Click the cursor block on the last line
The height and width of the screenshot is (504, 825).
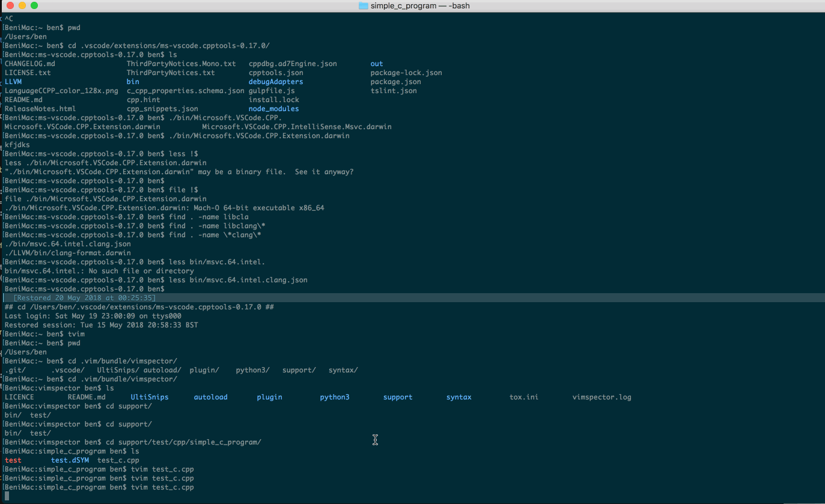[x=7, y=496]
